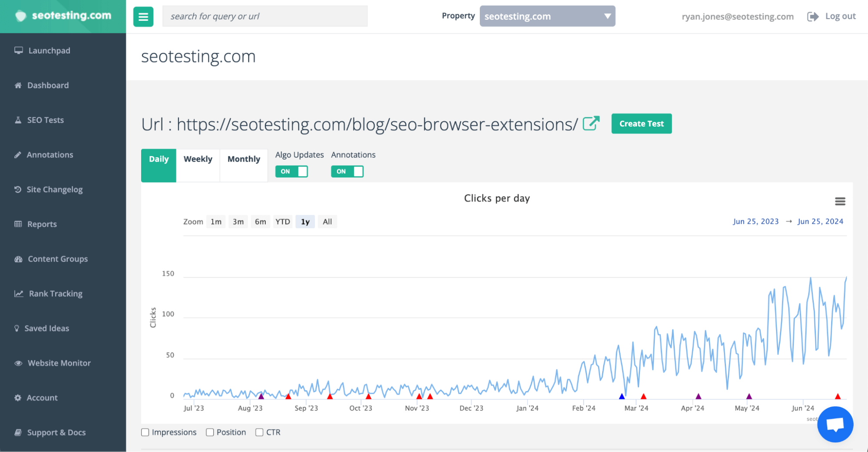
Task: Click the Reports table icon
Action: tap(18, 224)
